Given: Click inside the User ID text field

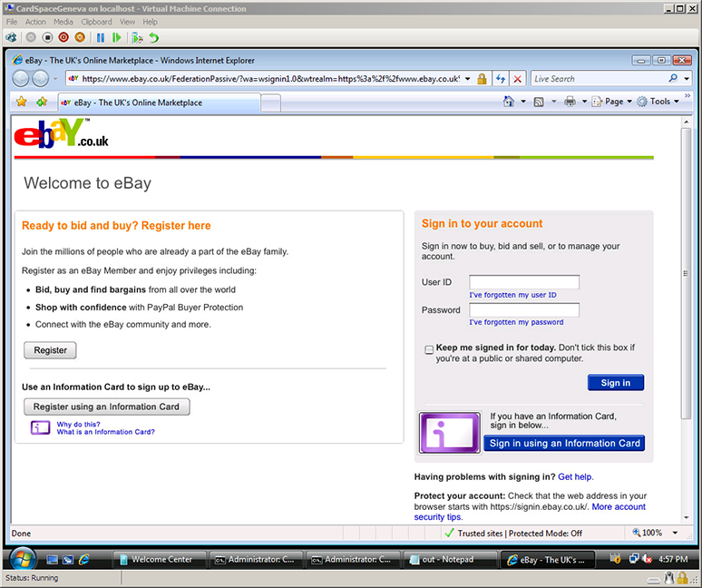Looking at the screenshot, I should (x=524, y=282).
